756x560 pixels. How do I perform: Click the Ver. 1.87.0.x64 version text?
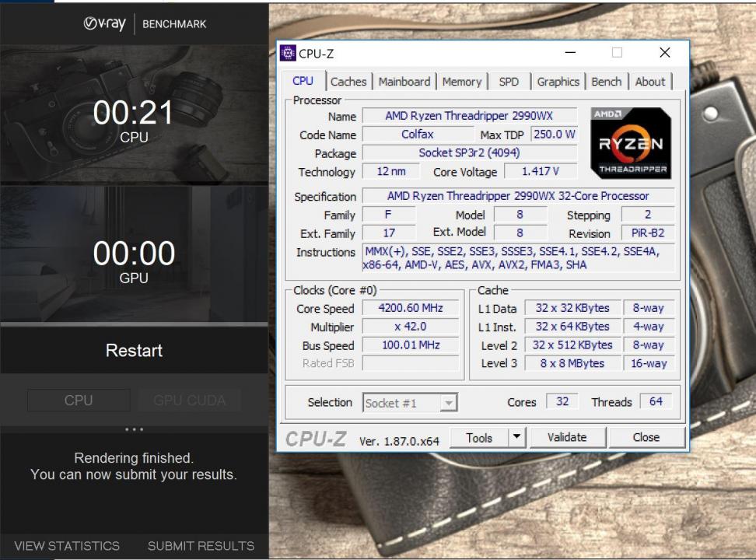(399, 441)
